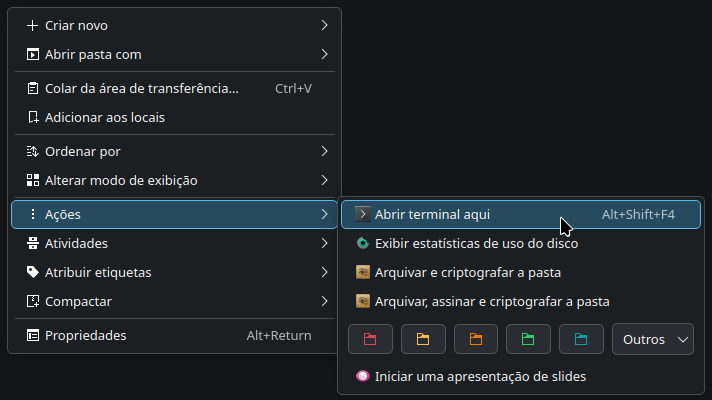This screenshot has height=400, width=712.
Task: Click the clipboard paste icon
Action: tap(33, 88)
